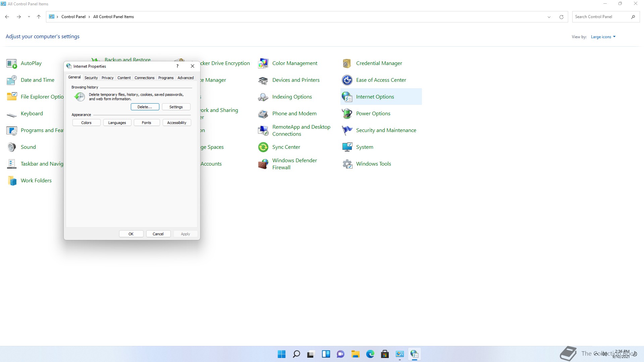Open Task View from taskbar
The height and width of the screenshot is (362, 644).
tap(311, 354)
